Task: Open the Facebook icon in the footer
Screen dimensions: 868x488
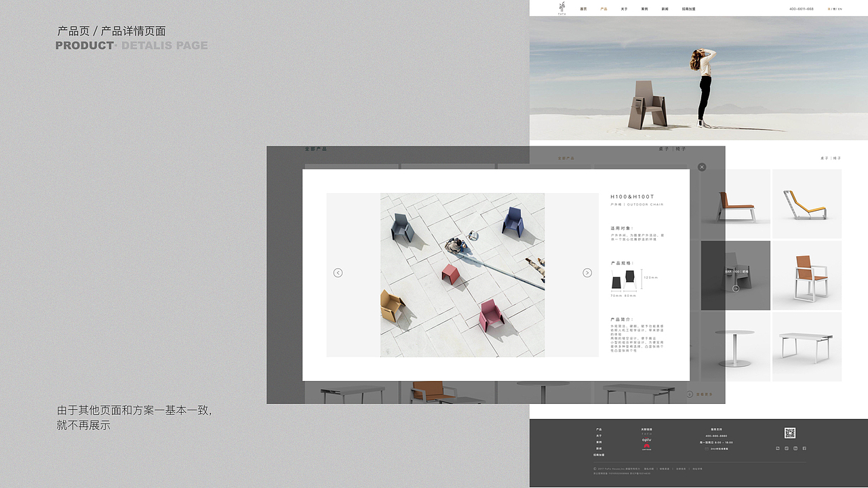Action: (804, 448)
